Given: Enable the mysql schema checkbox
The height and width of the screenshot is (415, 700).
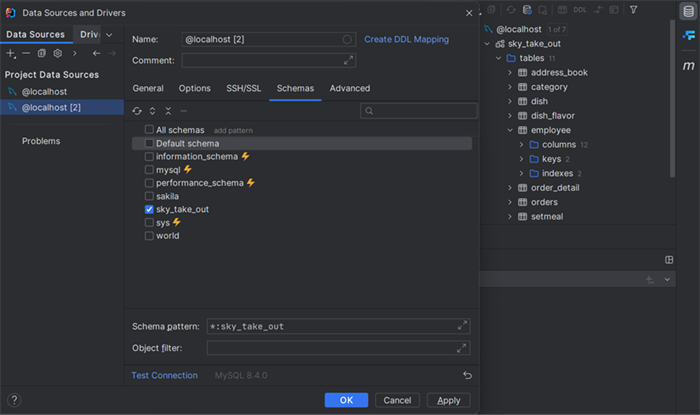Looking at the screenshot, I should tap(149, 170).
